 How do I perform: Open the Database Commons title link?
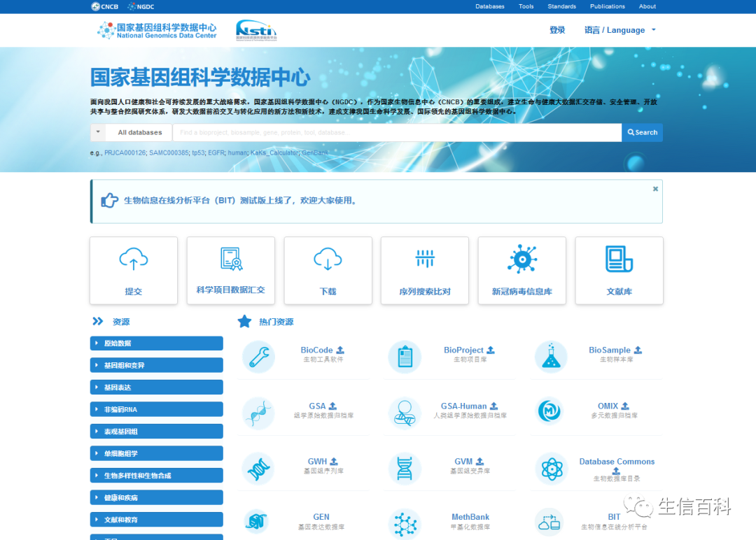pyautogui.click(x=617, y=462)
